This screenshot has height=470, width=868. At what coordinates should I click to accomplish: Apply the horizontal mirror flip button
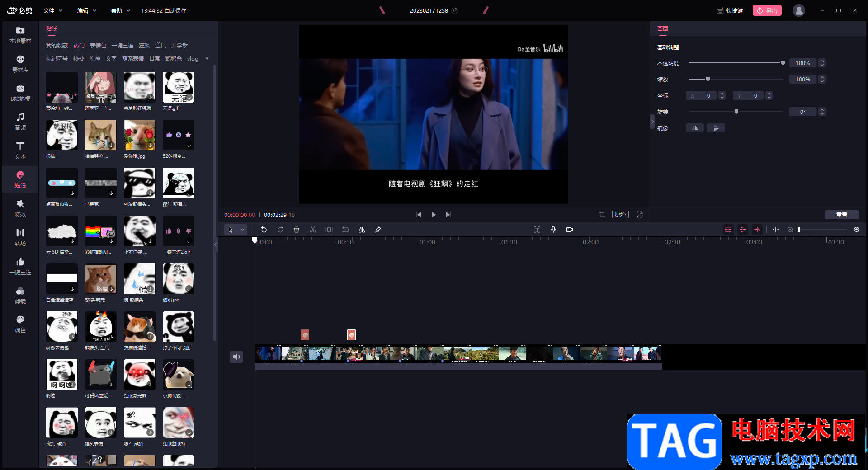pyautogui.click(x=695, y=128)
